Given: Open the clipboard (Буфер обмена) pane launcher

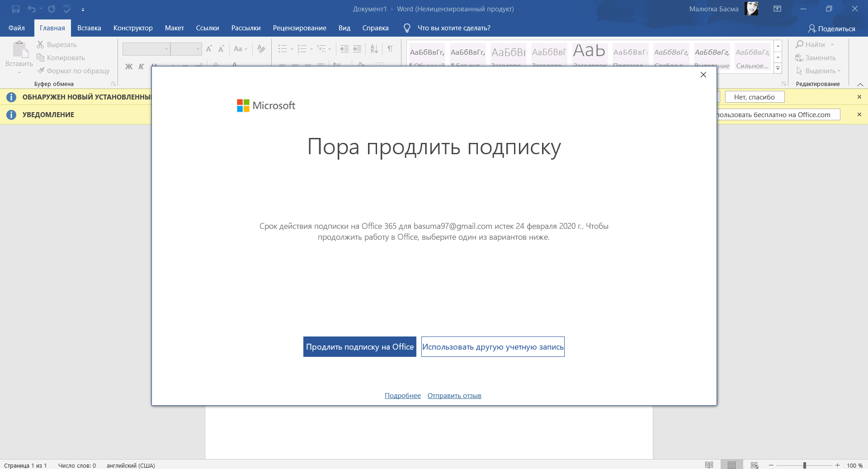Looking at the screenshot, I should [x=113, y=84].
